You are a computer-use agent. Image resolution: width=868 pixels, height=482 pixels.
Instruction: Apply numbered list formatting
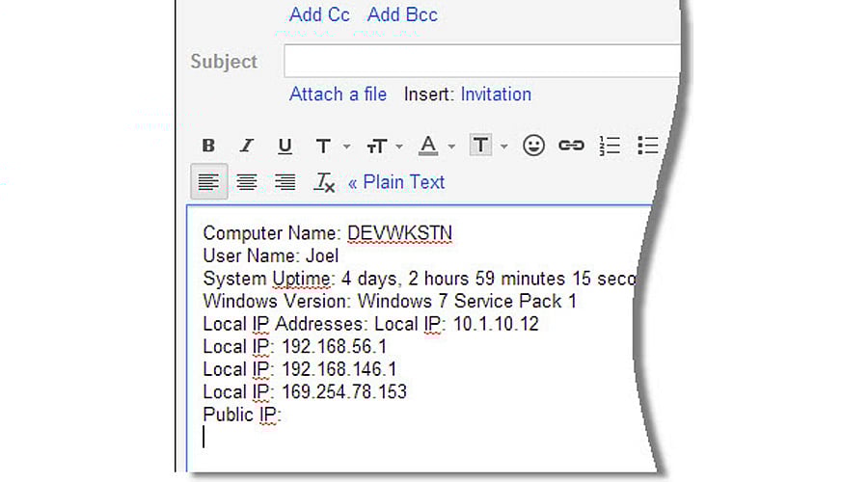tap(610, 146)
